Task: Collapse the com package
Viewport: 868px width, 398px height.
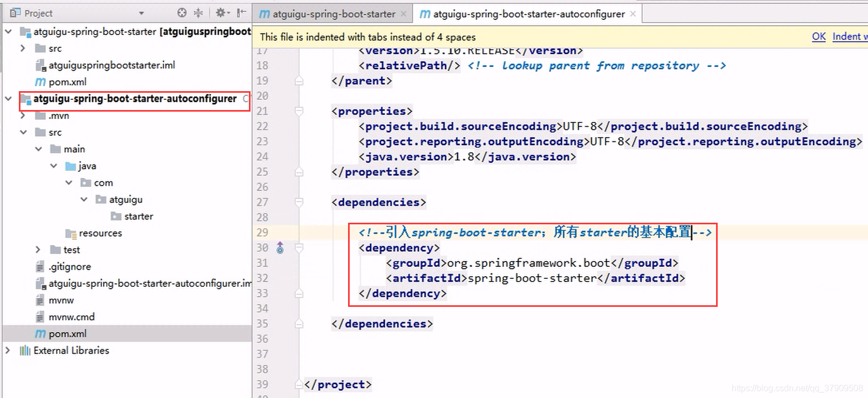Action: 68,182
